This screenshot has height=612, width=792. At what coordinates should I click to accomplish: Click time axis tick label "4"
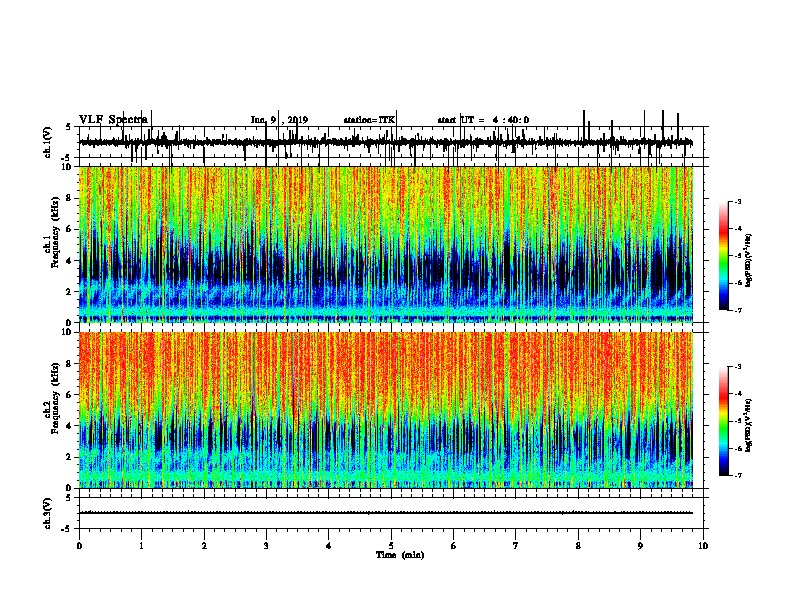click(x=329, y=546)
